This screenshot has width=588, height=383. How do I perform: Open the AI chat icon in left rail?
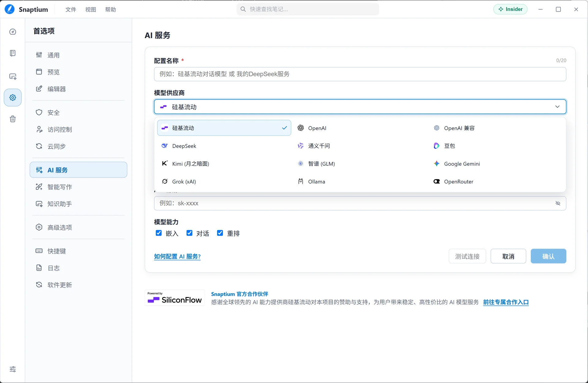click(13, 77)
